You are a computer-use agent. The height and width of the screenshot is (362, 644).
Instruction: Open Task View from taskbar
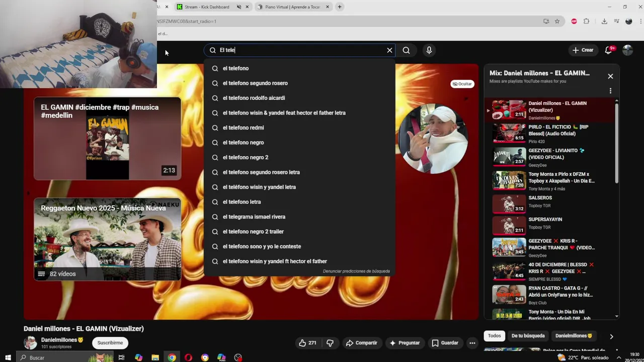click(x=121, y=357)
